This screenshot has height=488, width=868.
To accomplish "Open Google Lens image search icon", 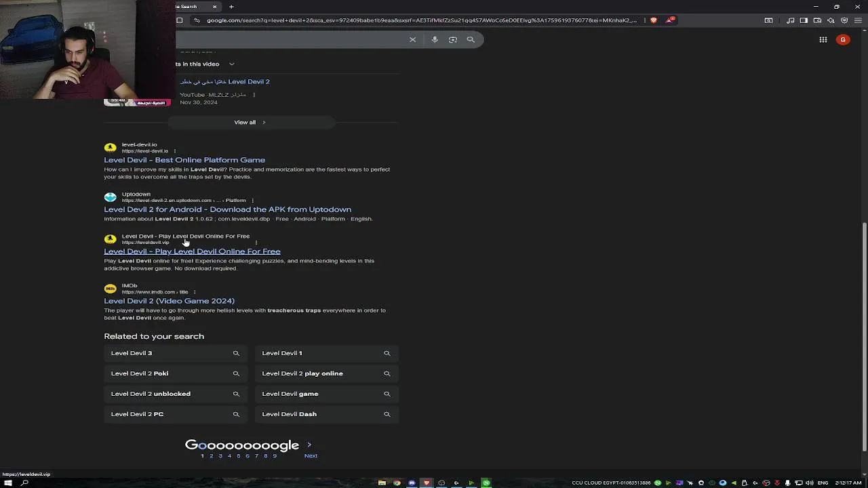I will (x=453, y=39).
